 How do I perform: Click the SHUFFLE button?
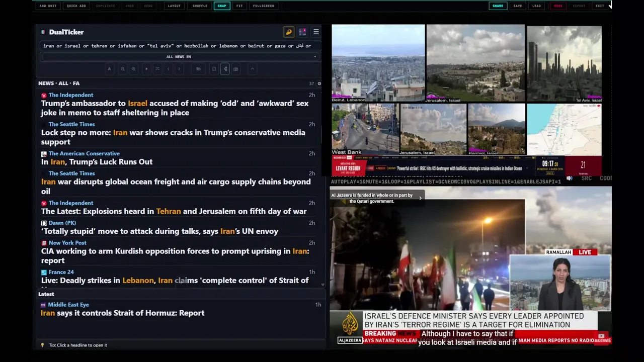(x=200, y=6)
